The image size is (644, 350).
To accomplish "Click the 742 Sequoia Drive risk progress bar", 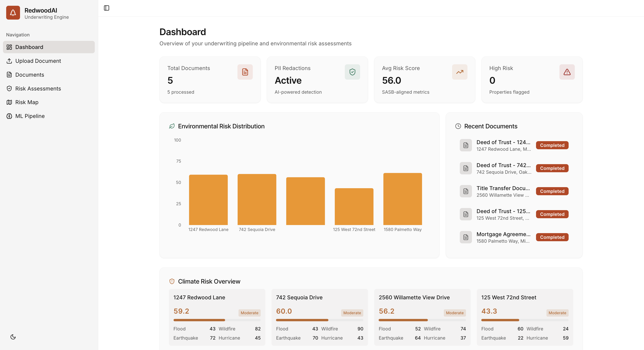I will (319, 320).
